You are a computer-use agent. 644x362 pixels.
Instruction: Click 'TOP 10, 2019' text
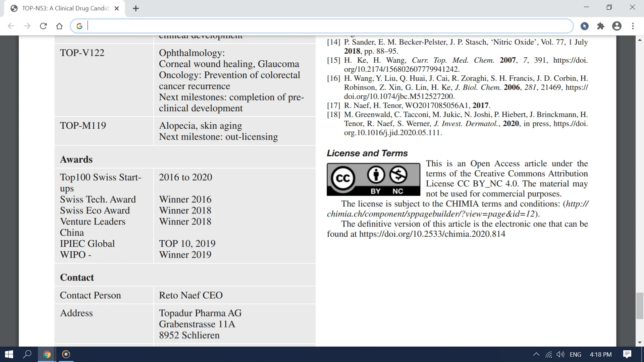point(187,244)
